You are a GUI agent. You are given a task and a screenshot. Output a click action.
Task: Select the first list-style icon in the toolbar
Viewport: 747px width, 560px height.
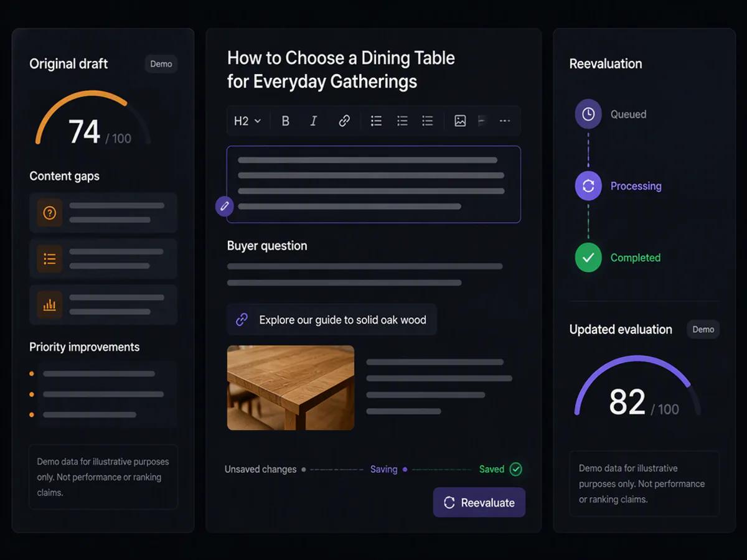pyautogui.click(x=376, y=121)
